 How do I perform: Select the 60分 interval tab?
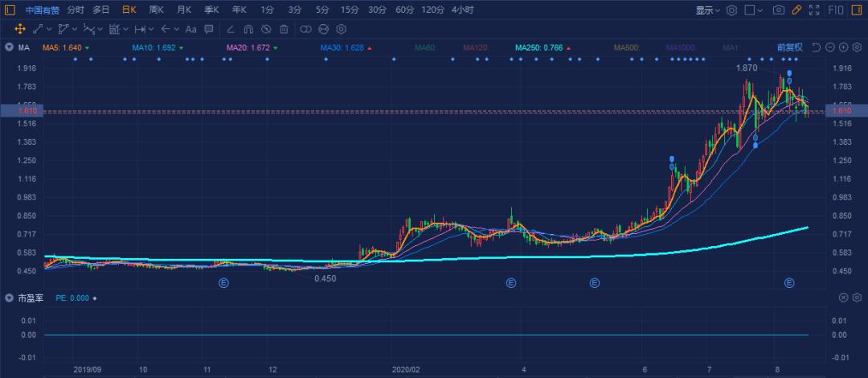tap(404, 10)
